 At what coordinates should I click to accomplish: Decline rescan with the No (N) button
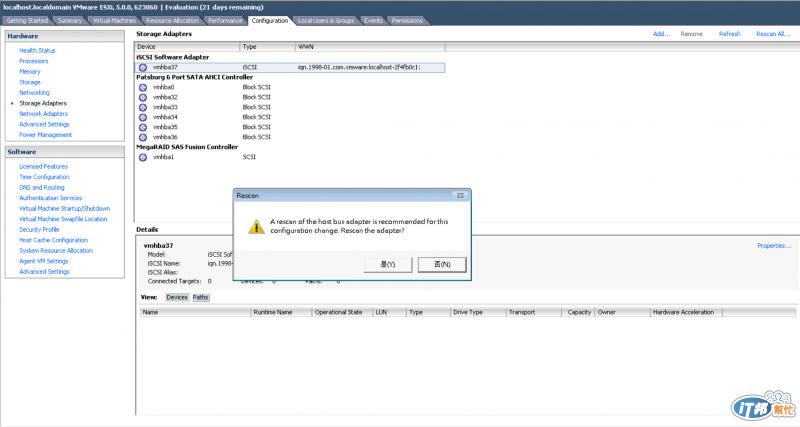point(442,264)
